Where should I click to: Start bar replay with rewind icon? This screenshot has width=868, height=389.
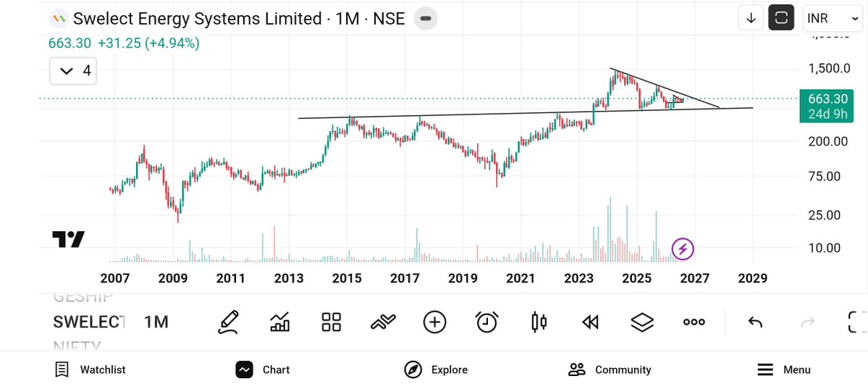pyautogui.click(x=591, y=322)
